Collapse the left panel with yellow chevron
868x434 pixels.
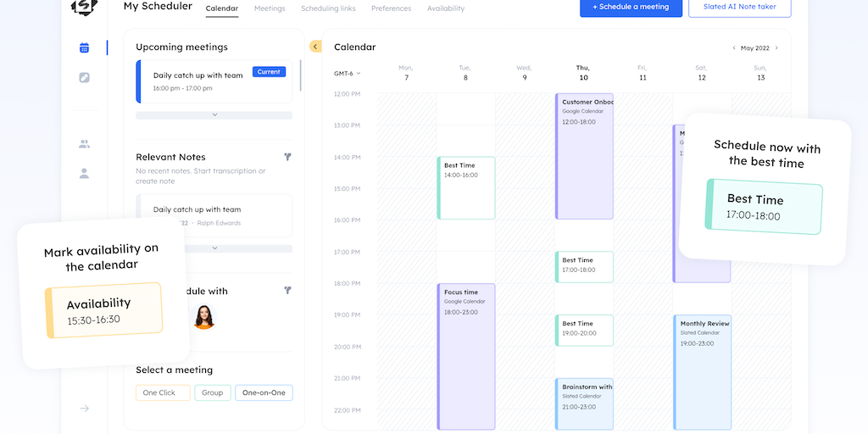pos(315,47)
